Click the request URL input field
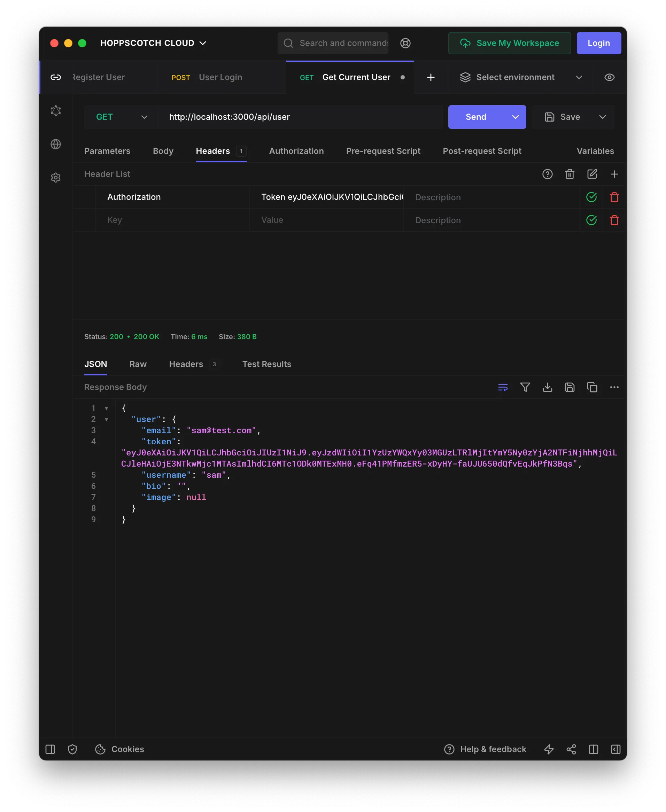 click(299, 117)
